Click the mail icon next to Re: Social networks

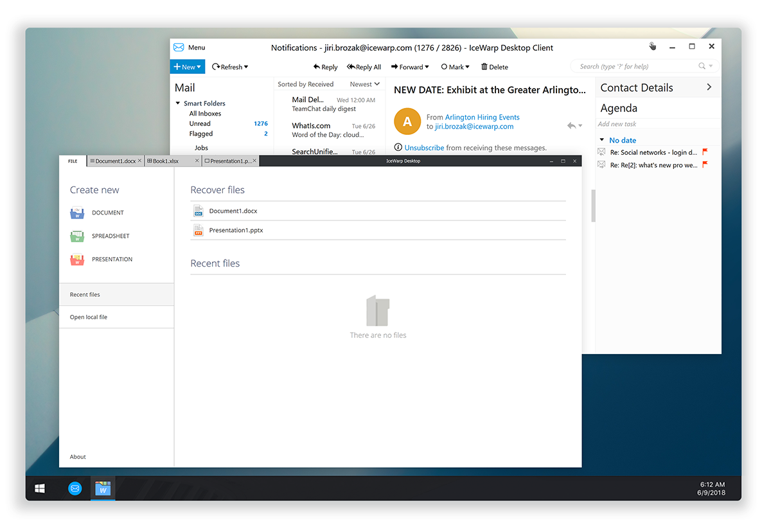pyautogui.click(x=602, y=152)
